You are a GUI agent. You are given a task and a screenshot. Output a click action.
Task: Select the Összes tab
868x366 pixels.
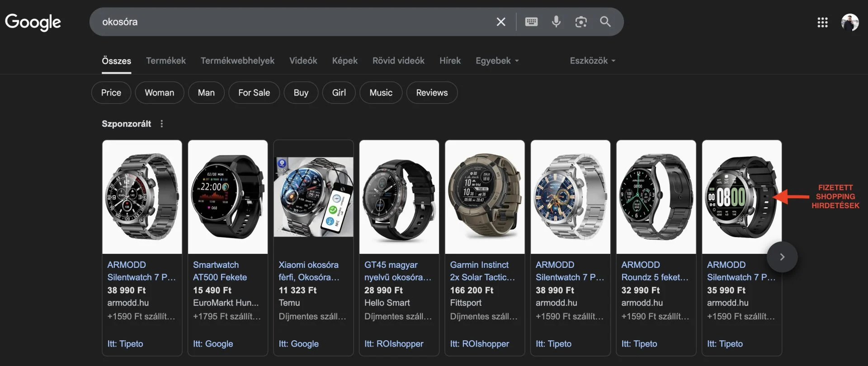click(117, 61)
